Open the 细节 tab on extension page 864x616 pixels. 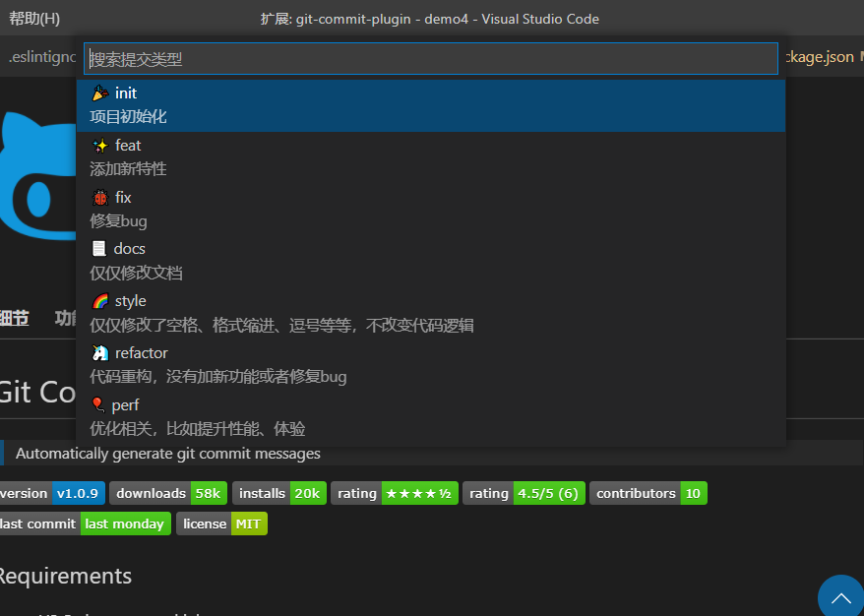(14, 318)
